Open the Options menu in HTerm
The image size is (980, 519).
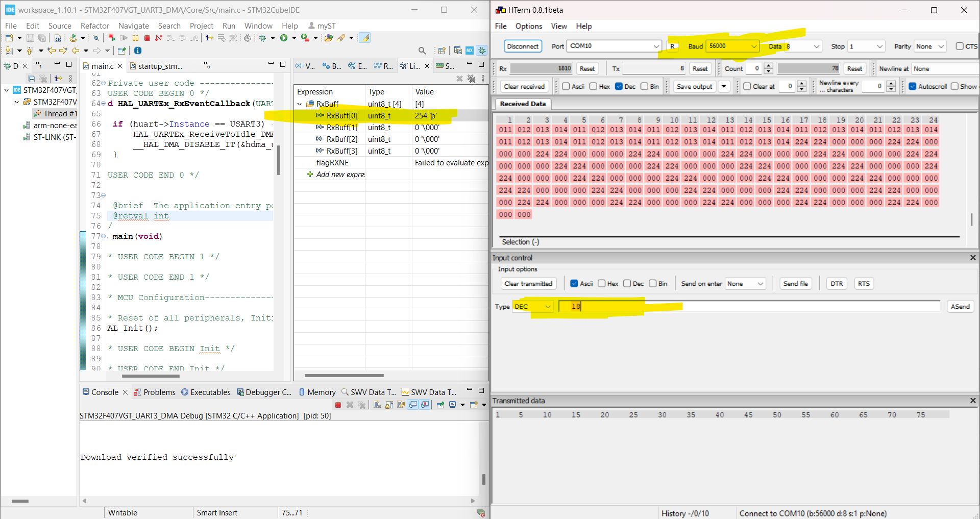[x=528, y=26]
